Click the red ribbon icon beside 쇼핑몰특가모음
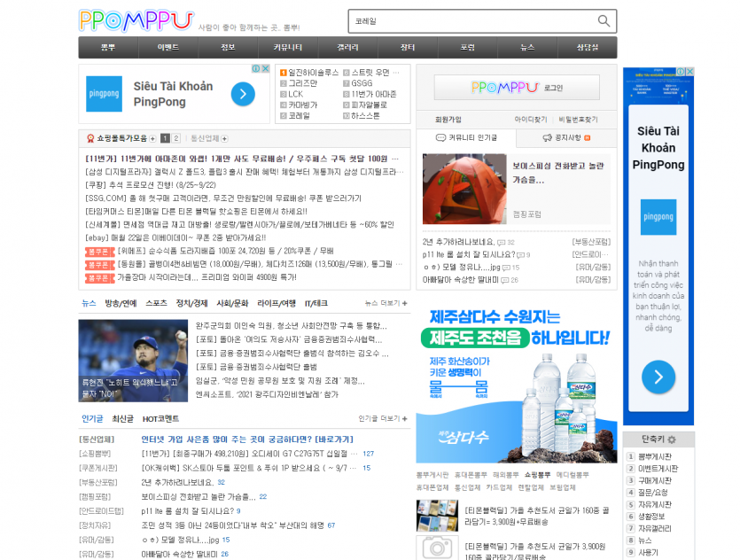This screenshot has width=740, height=560. pos(90,138)
